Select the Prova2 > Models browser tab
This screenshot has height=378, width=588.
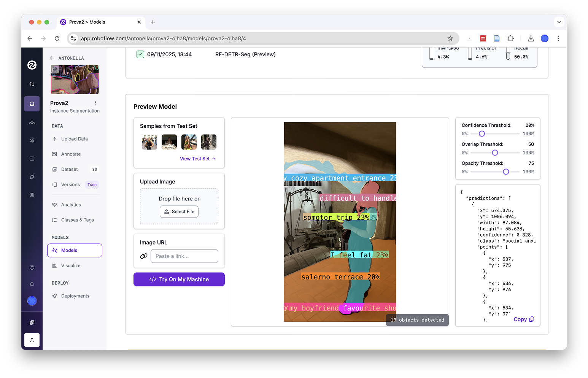[x=101, y=22]
